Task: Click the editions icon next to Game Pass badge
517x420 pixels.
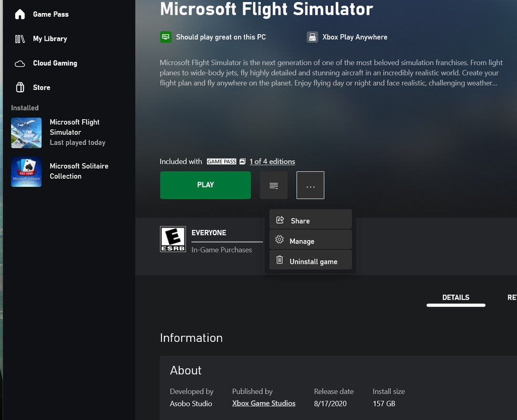Action: [243, 161]
